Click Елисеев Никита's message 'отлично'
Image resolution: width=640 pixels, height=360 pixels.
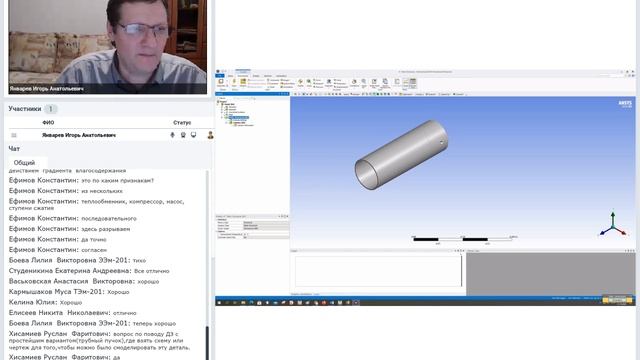point(124,313)
